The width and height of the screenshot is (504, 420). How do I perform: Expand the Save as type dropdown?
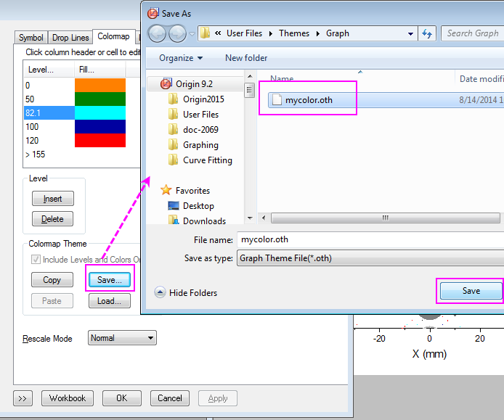(370, 258)
